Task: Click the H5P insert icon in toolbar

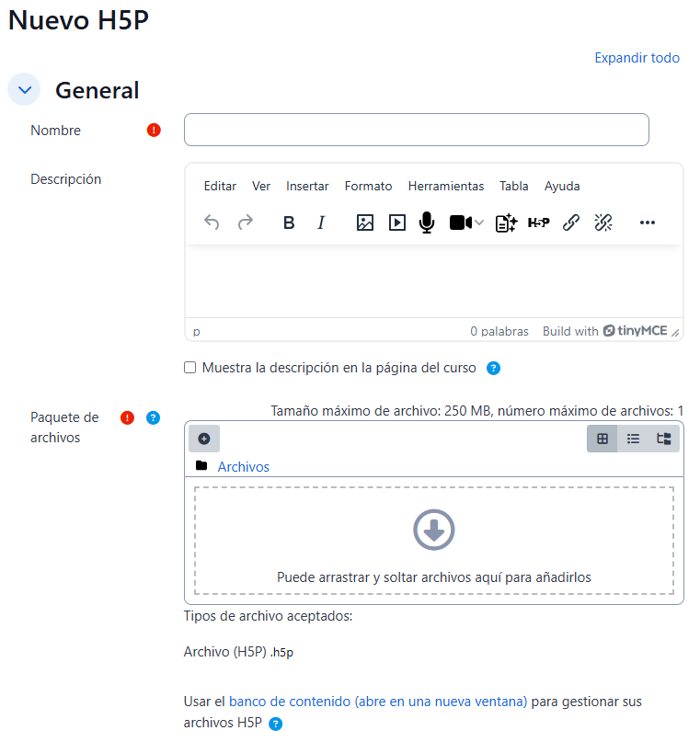Action: coord(538,223)
